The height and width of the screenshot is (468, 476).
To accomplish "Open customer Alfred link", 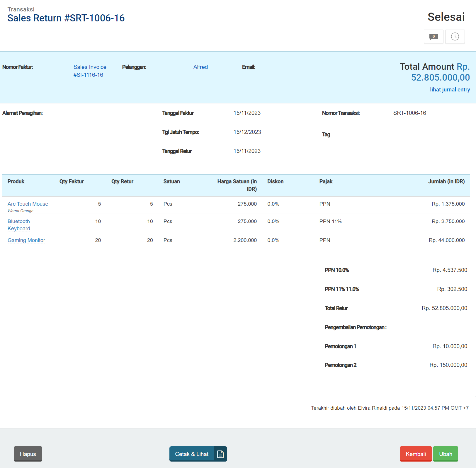I will click(200, 67).
